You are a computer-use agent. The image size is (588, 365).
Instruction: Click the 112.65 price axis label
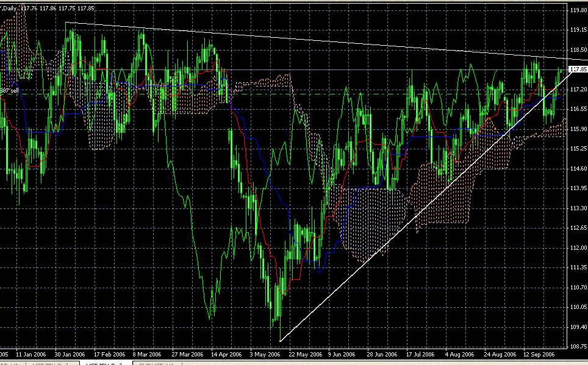click(578, 228)
